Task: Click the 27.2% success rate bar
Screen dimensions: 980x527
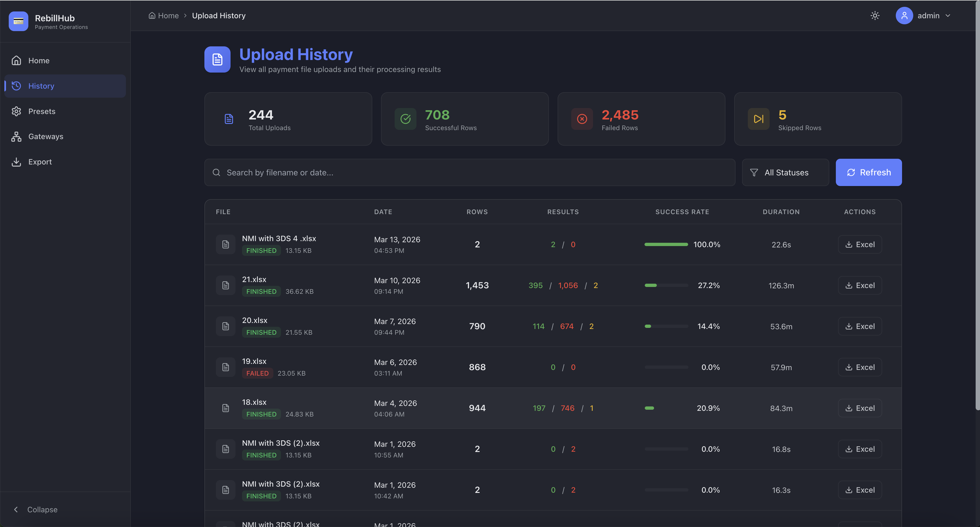Action: (666, 285)
